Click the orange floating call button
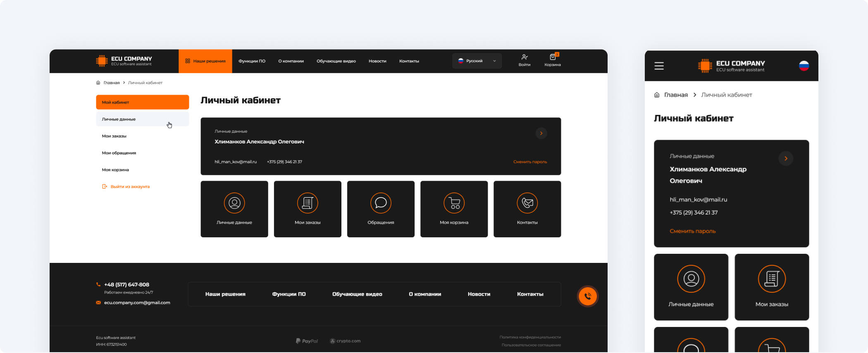 coord(588,296)
